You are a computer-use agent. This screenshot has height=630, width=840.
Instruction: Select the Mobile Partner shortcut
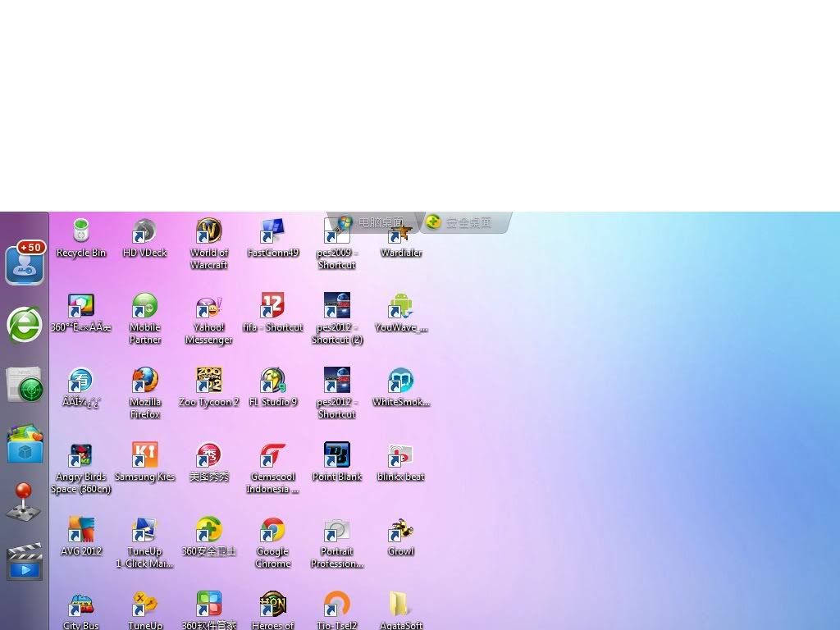pyautogui.click(x=144, y=306)
